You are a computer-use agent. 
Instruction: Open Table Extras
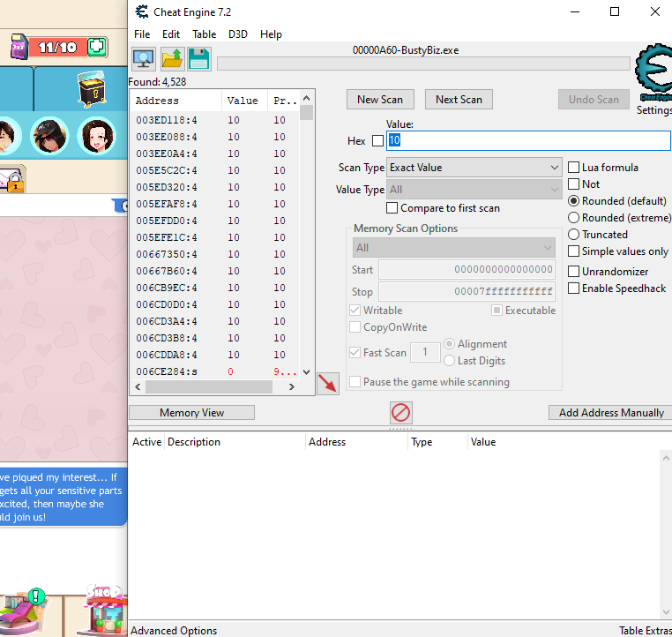646,631
